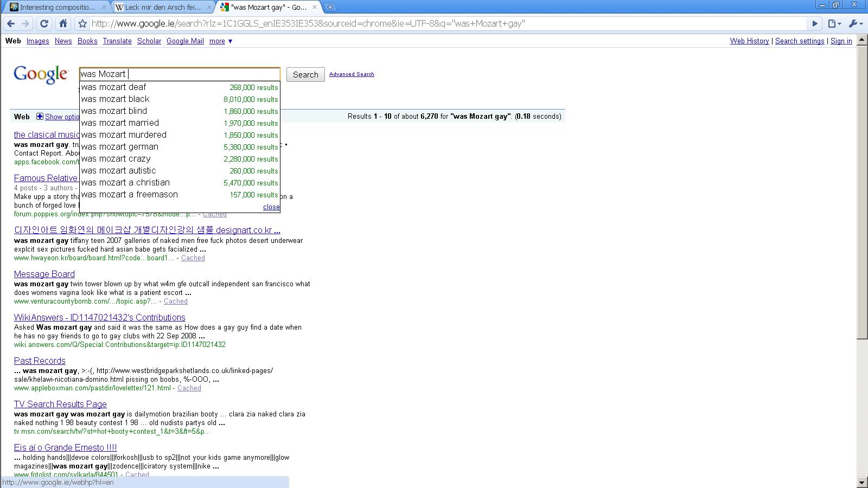Open 'Message Board' search result
Image resolution: width=868 pixels, height=488 pixels.
[44, 274]
